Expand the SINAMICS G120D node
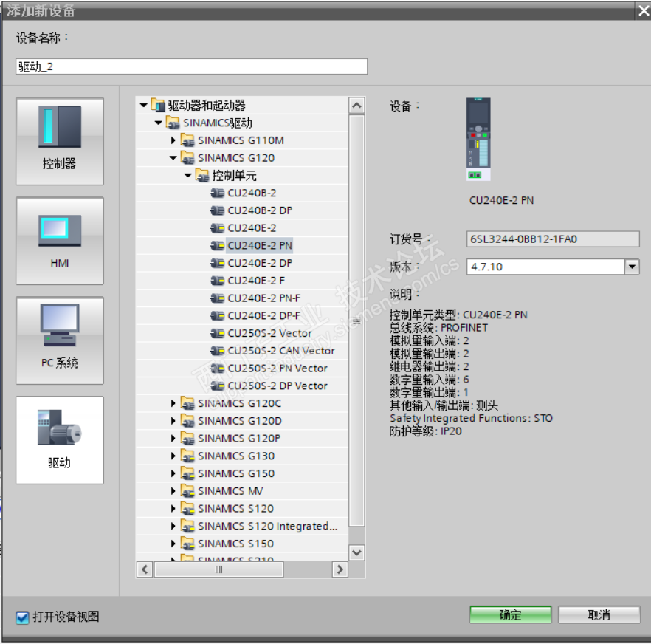 [173, 421]
